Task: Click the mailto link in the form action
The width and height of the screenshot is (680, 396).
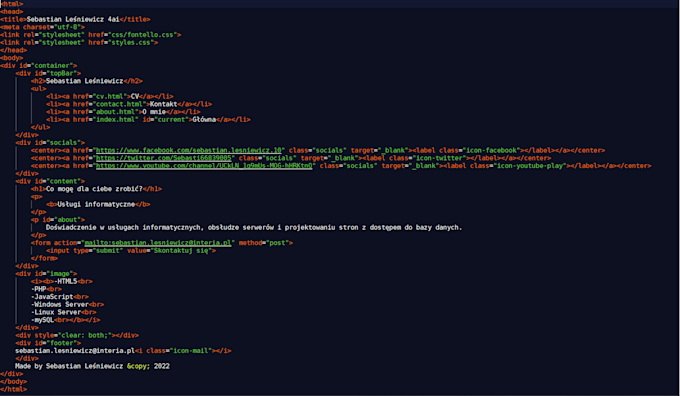Action: [x=158, y=243]
